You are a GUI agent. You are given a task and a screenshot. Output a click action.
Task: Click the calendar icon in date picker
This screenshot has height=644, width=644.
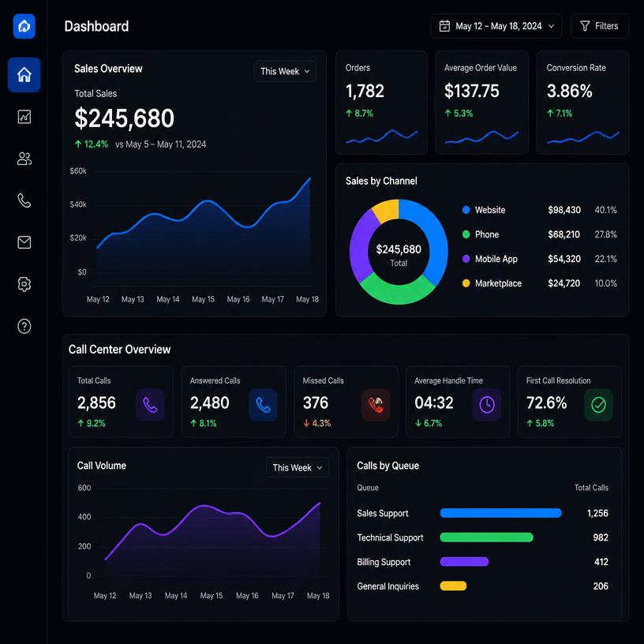[x=444, y=26]
